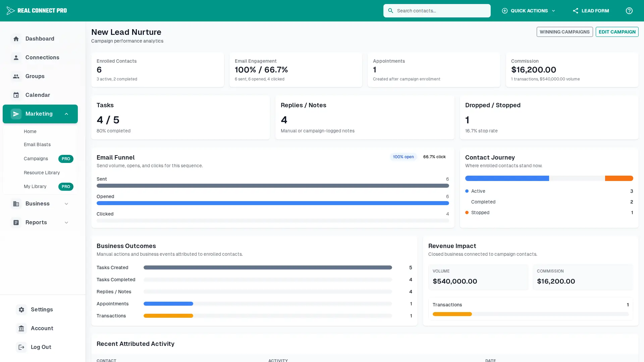The width and height of the screenshot is (644, 362).
Task: Click the orange Stopped legend dot
Action: click(x=467, y=213)
